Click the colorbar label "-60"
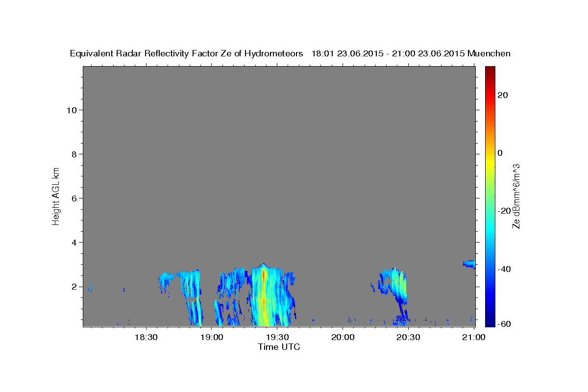This screenshot has height=392, width=588. [505, 323]
